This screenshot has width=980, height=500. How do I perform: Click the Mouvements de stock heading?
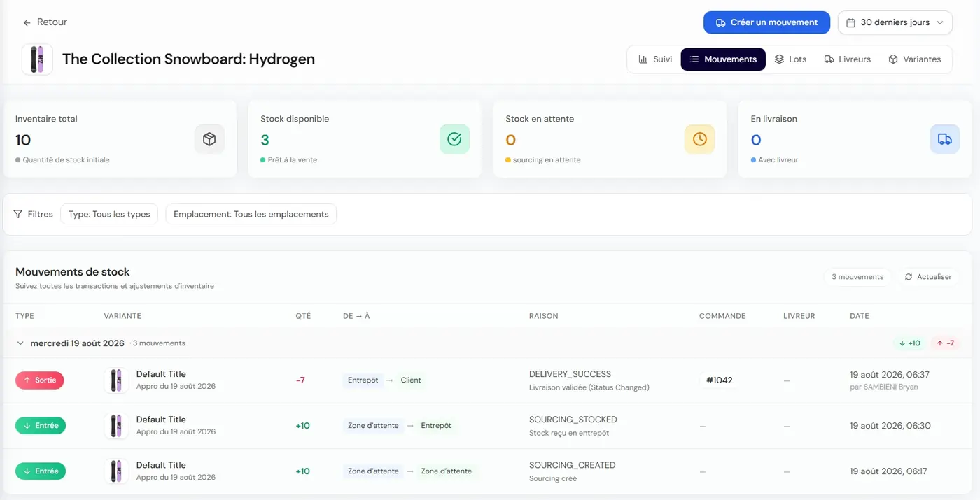coord(73,272)
